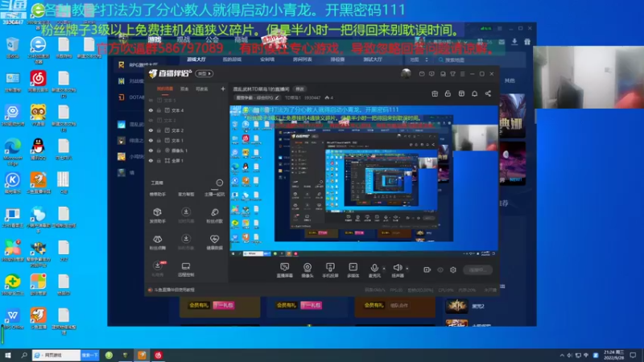Click the gift box icon above preview
644x362 pixels.
pos(435,93)
